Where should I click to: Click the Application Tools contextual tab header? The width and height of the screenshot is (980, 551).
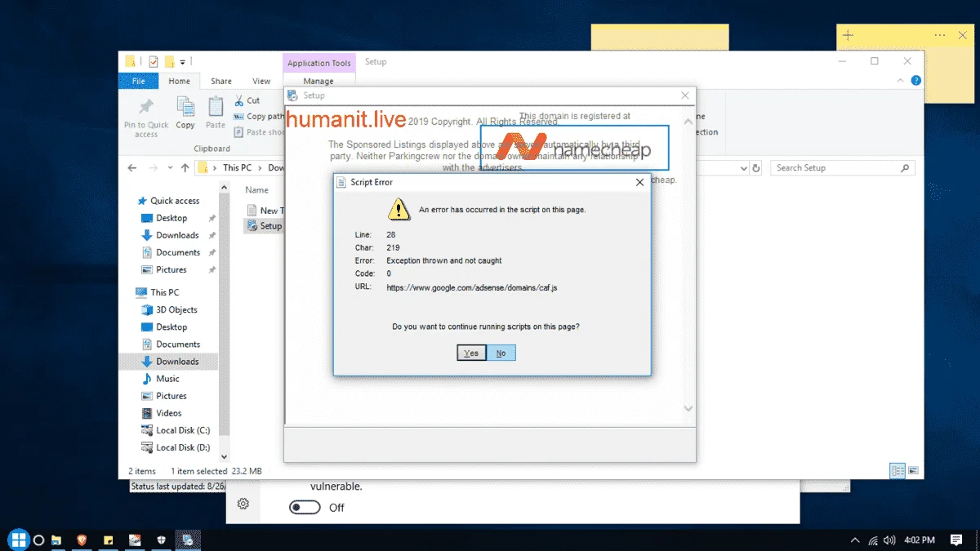(x=319, y=63)
